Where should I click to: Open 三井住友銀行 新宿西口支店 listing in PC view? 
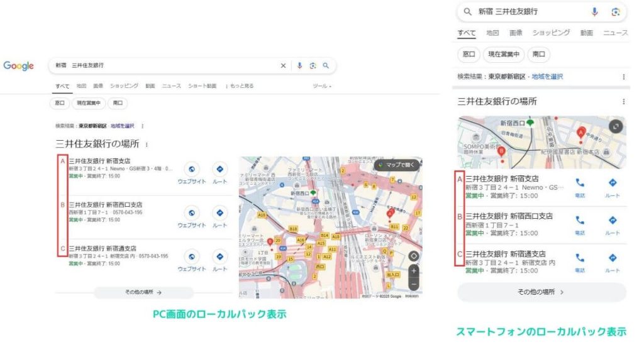point(106,204)
